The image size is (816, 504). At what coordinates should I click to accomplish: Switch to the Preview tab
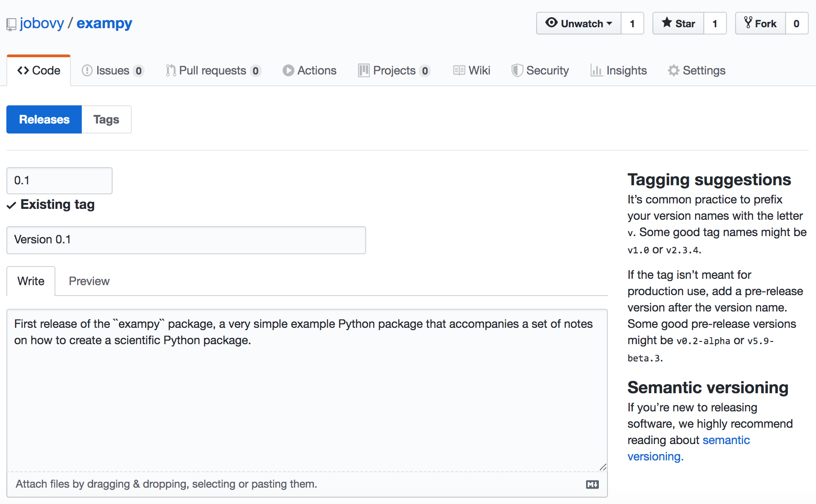coord(89,281)
